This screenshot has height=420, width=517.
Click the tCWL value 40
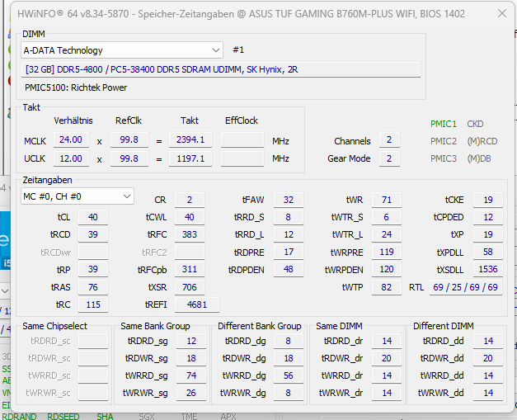190,217
